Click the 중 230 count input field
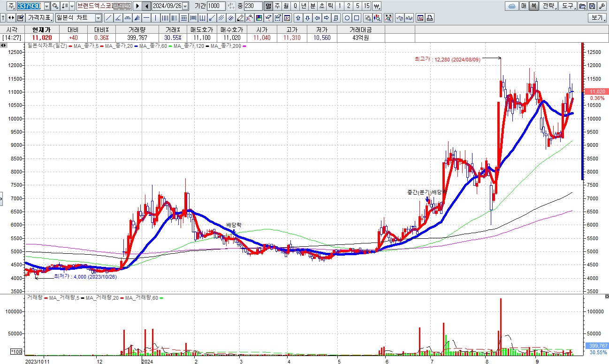 tap(253, 6)
